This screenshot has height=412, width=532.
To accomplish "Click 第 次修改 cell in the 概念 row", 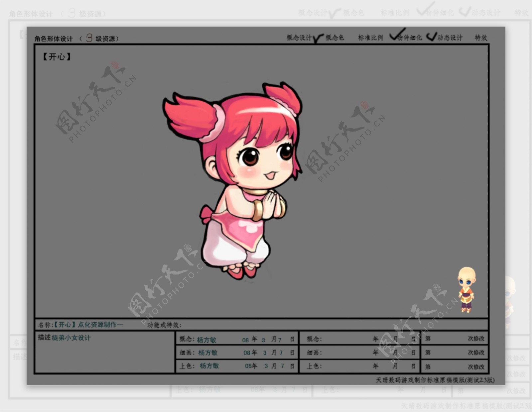I will (455, 339).
